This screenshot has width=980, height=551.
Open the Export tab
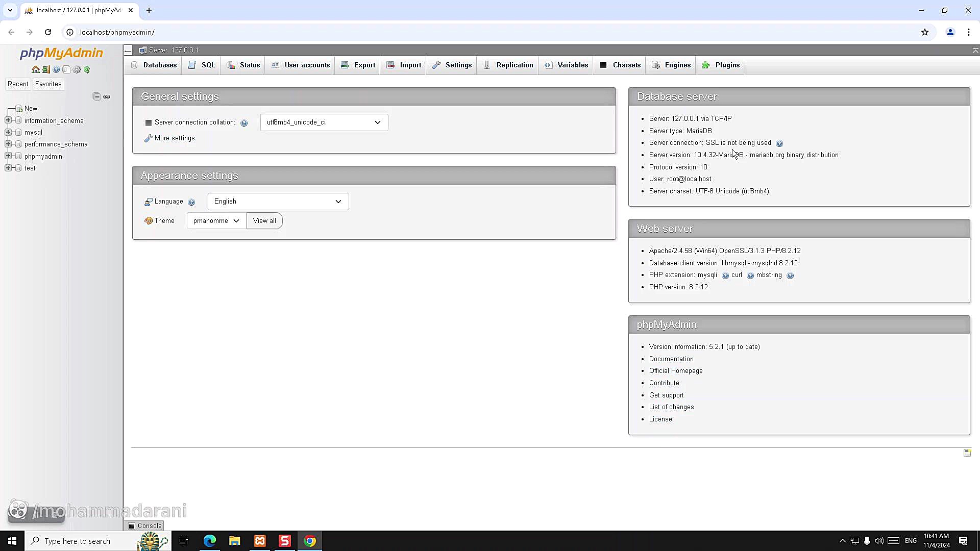pyautogui.click(x=358, y=65)
